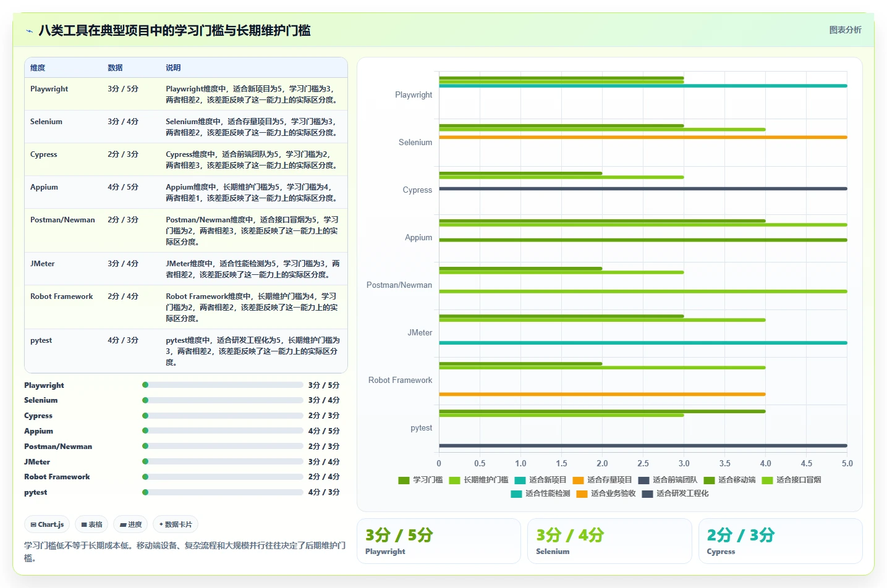Click the Appium table value '4分 / 5分'
Image resolution: width=887 pixels, height=588 pixels.
123,187
